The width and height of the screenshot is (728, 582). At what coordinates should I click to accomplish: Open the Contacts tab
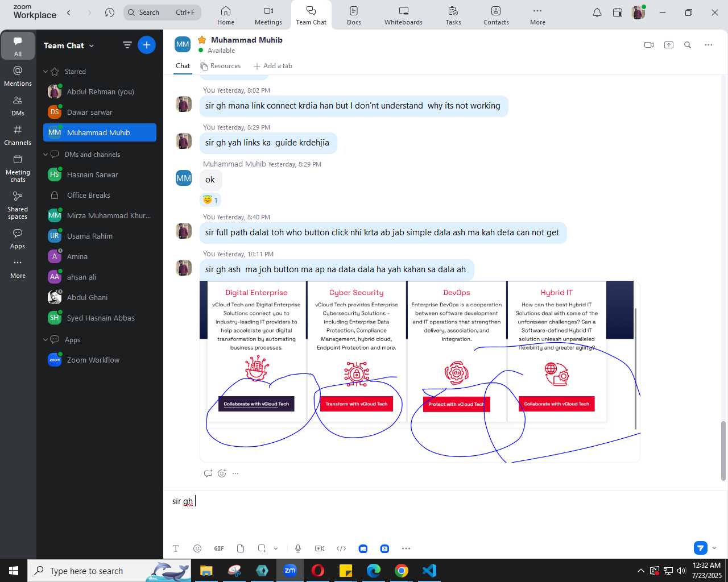point(496,15)
